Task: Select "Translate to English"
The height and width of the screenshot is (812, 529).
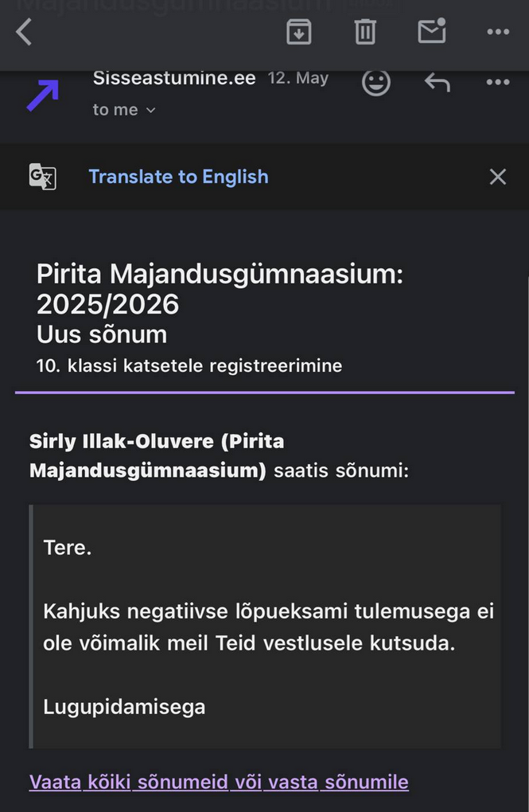Action: tap(178, 177)
